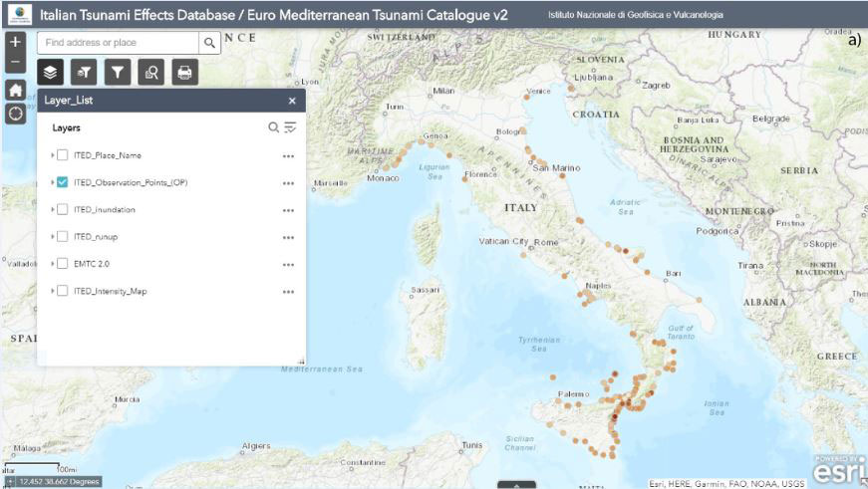Turn on the ITED_inundation layer
Viewport: 868px width, 489px height.
point(63,209)
